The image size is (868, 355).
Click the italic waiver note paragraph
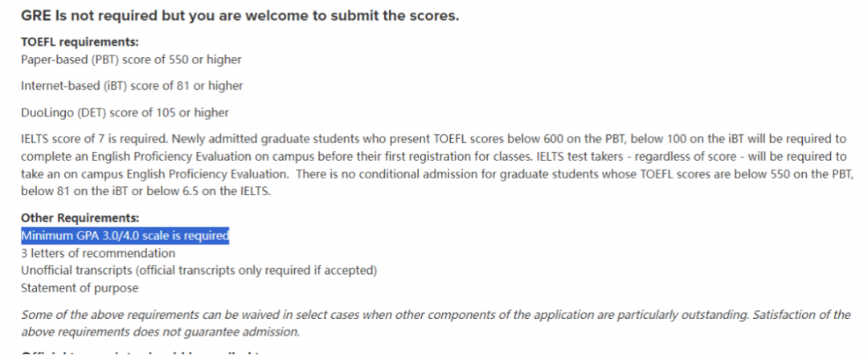pos(436,324)
